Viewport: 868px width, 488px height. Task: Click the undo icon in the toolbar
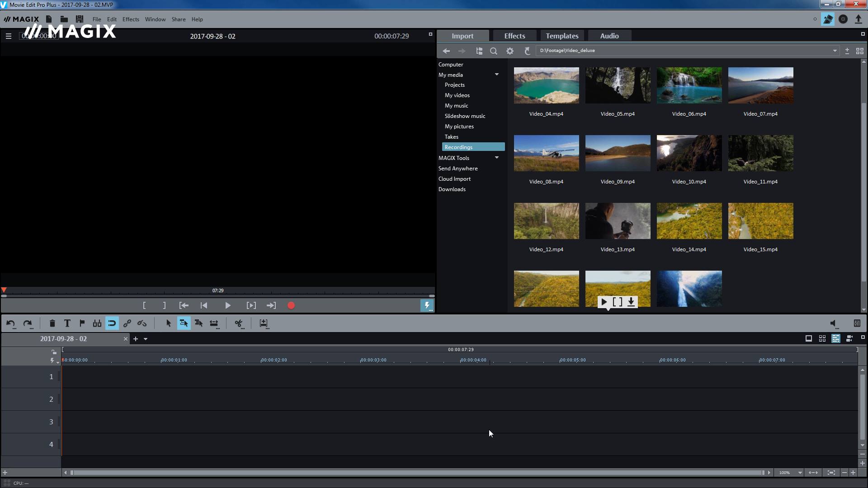point(10,323)
